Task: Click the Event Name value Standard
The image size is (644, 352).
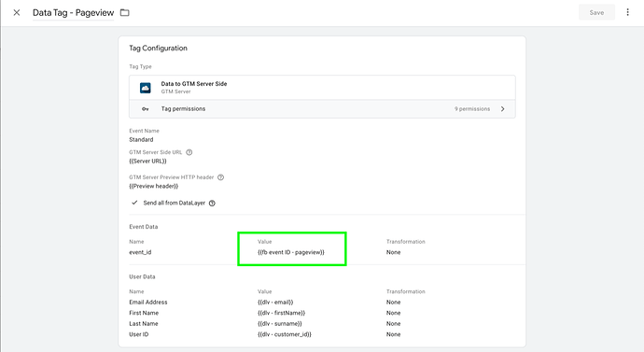Action: pos(141,140)
